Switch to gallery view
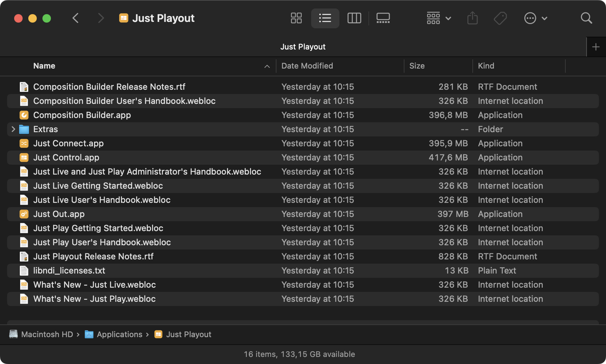 (383, 18)
